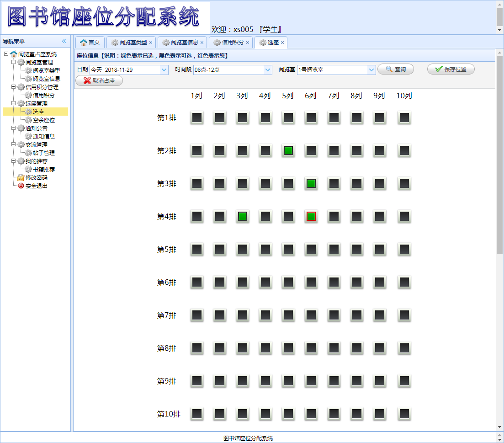Pick seat at row 2, column 7

[334, 150]
